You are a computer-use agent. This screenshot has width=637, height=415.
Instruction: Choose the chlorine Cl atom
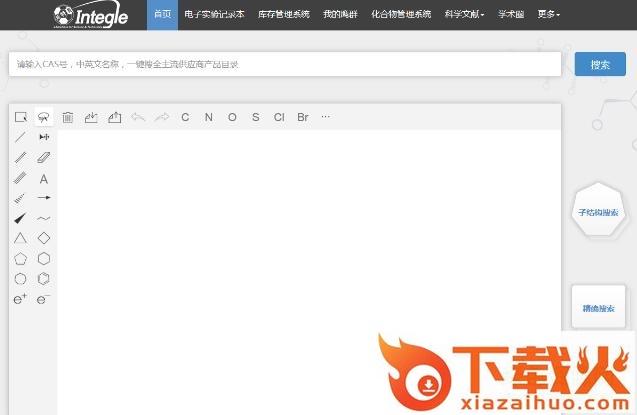(279, 117)
